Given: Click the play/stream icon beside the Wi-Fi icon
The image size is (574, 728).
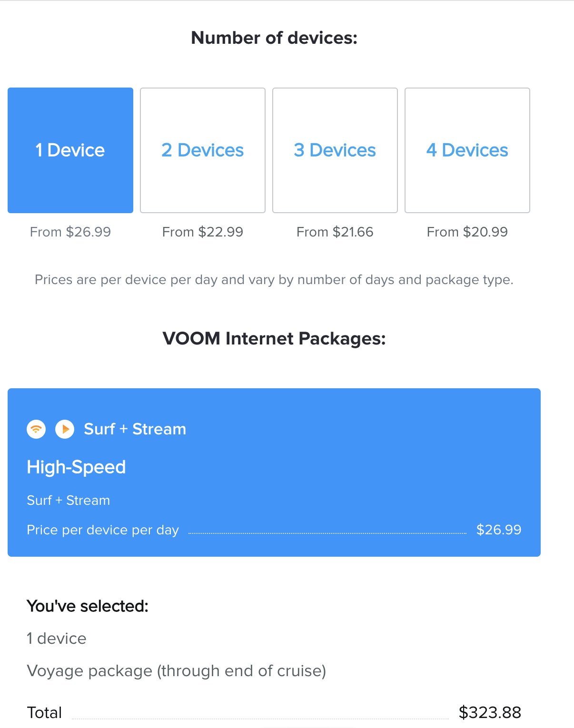Looking at the screenshot, I should point(65,429).
